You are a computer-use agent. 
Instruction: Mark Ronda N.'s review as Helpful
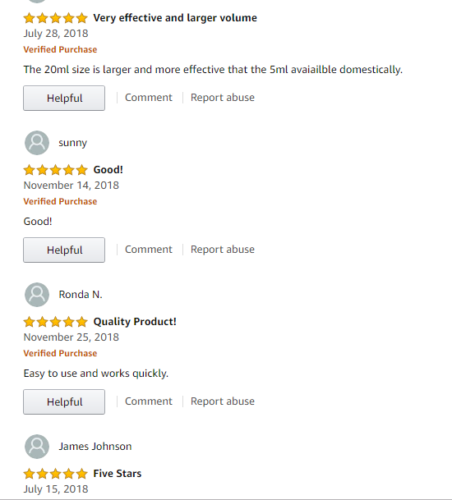(64, 402)
